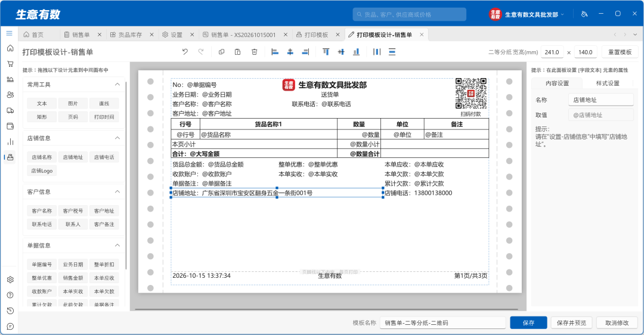Open the history clock icon in the sidebar

pos(10,311)
